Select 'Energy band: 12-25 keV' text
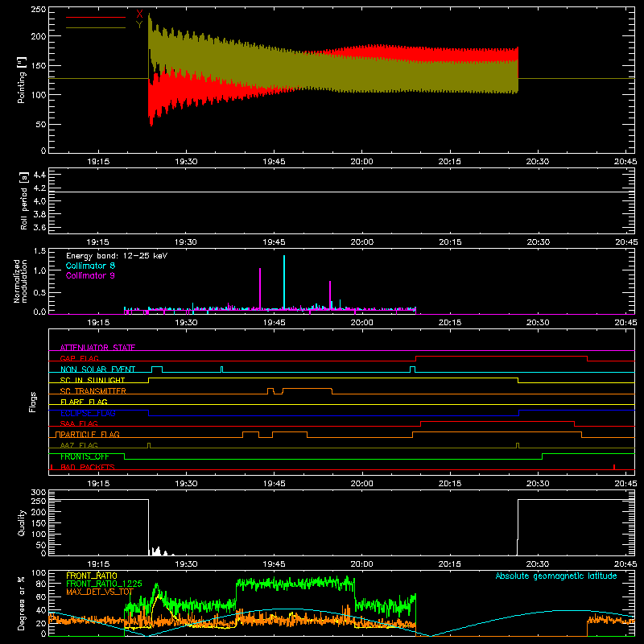 (117, 256)
